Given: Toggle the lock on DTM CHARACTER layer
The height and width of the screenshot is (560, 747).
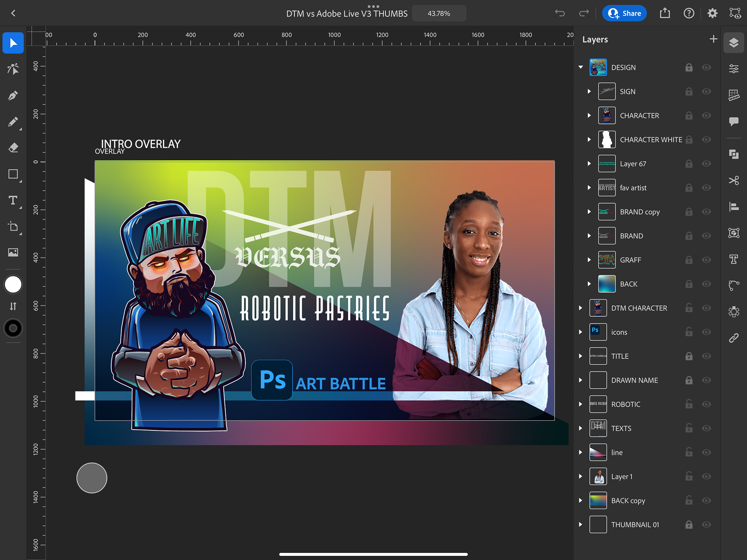Looking at the screenshot, I should 689,308.
